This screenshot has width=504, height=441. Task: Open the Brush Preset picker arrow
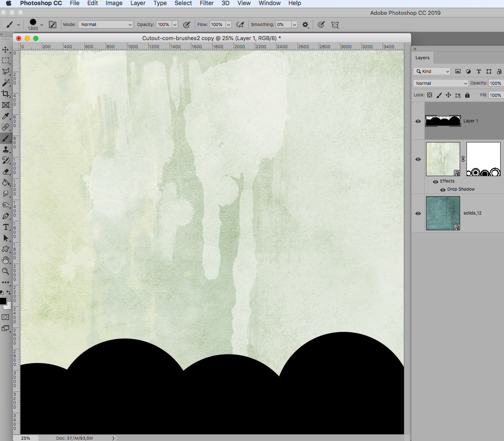coord(41,25)
